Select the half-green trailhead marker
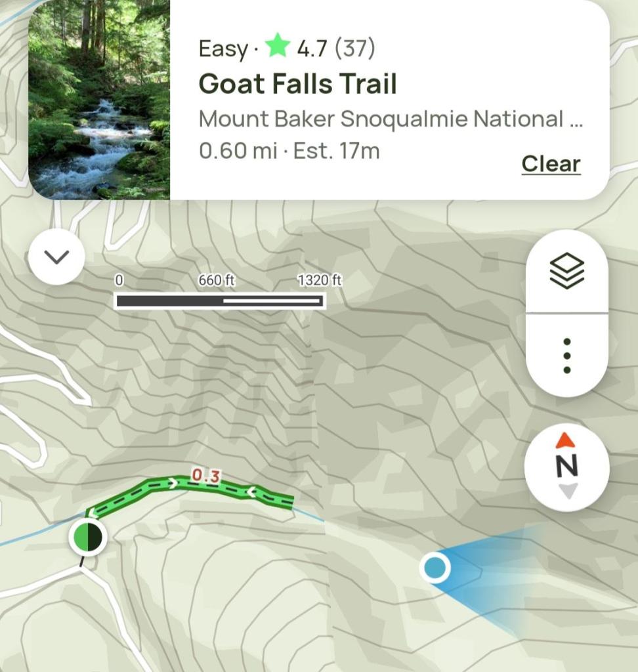Screen dimensions: 638x672 pyautogui.click(x=88, y=537)
